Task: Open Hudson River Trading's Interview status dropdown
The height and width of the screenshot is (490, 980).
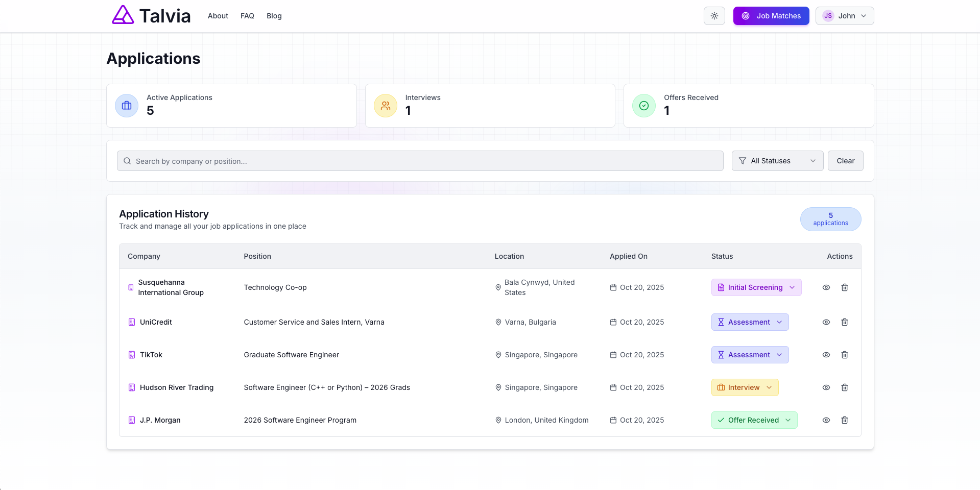Action: pos(745,387)
